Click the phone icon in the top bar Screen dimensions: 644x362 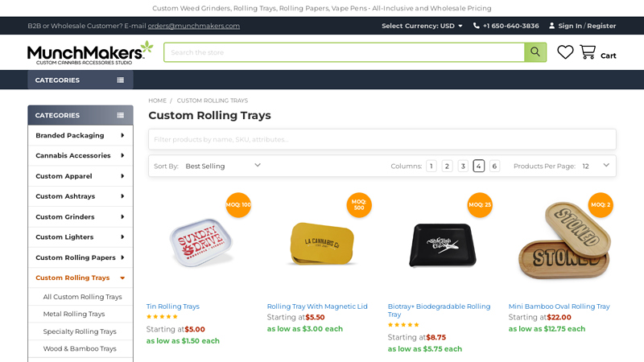pos(477,26)
